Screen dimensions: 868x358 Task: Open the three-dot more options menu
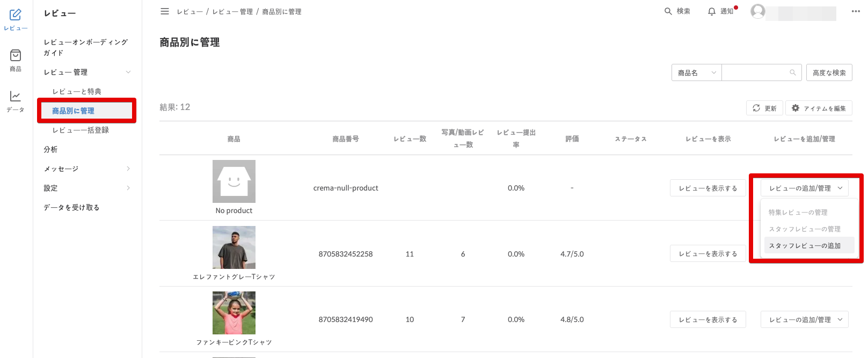pos(856,11)
